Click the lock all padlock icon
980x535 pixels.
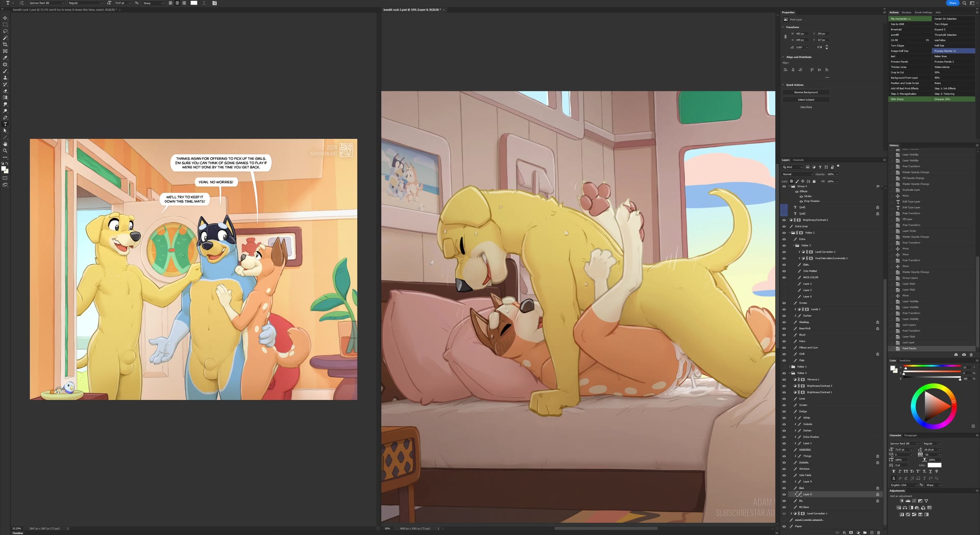pos(814,181)
